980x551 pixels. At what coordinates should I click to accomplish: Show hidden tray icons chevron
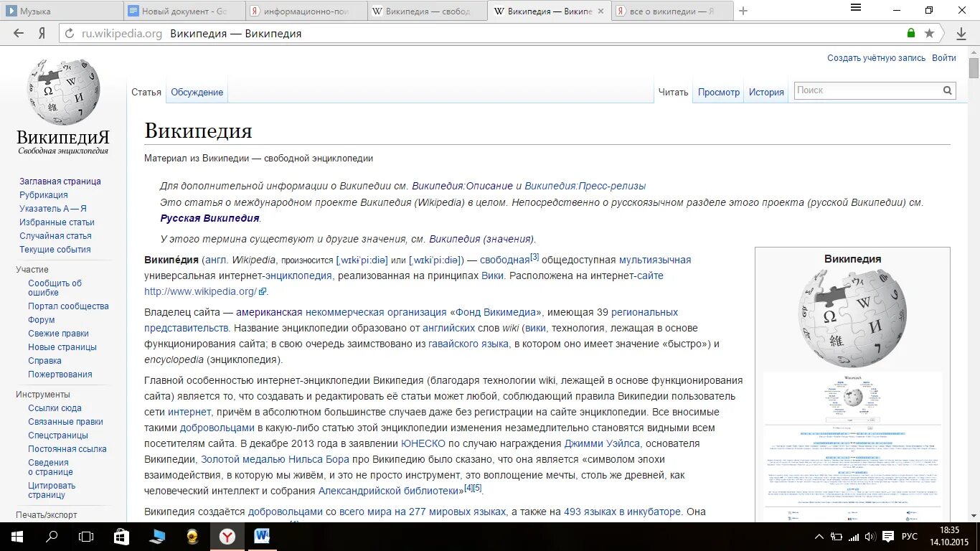(819, 537)
